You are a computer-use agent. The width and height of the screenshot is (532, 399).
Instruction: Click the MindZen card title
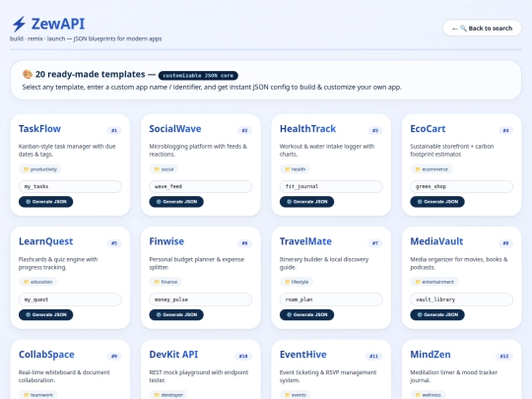click(431, 355)
